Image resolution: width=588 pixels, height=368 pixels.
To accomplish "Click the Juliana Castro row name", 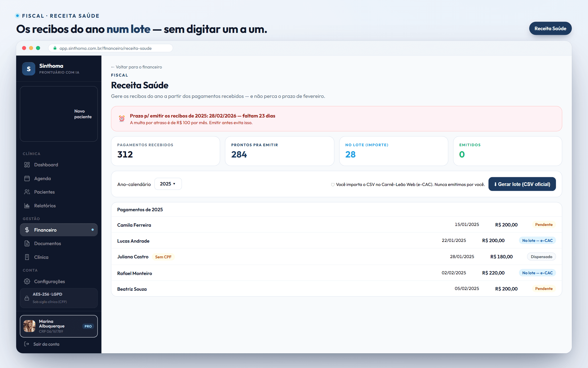I will click(133, 257).
